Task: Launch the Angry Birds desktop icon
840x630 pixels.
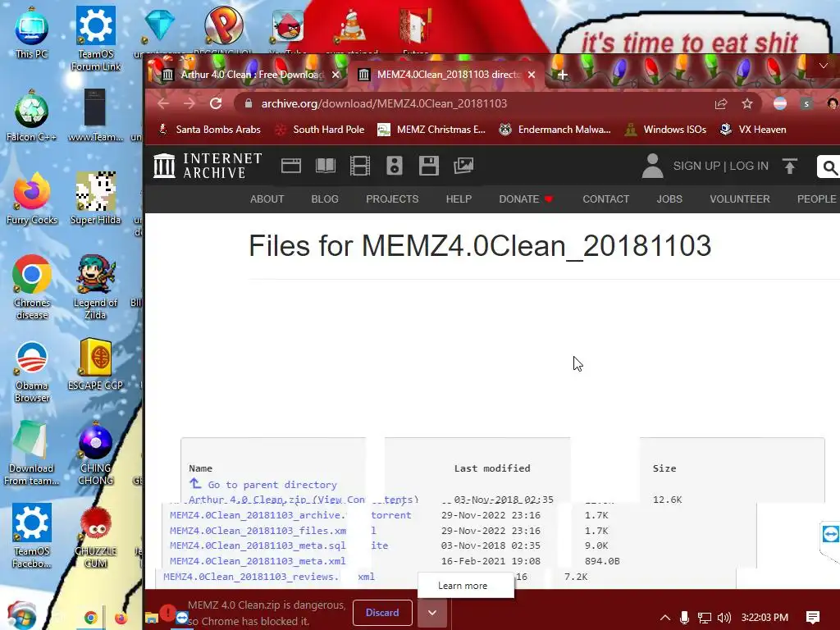Action: point(288,25)
